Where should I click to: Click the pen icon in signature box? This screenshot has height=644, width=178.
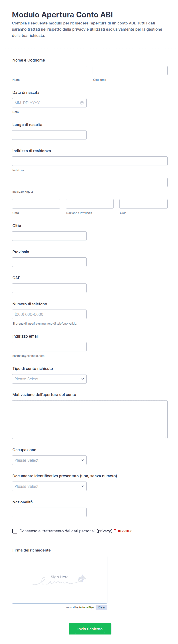point(82,578)
